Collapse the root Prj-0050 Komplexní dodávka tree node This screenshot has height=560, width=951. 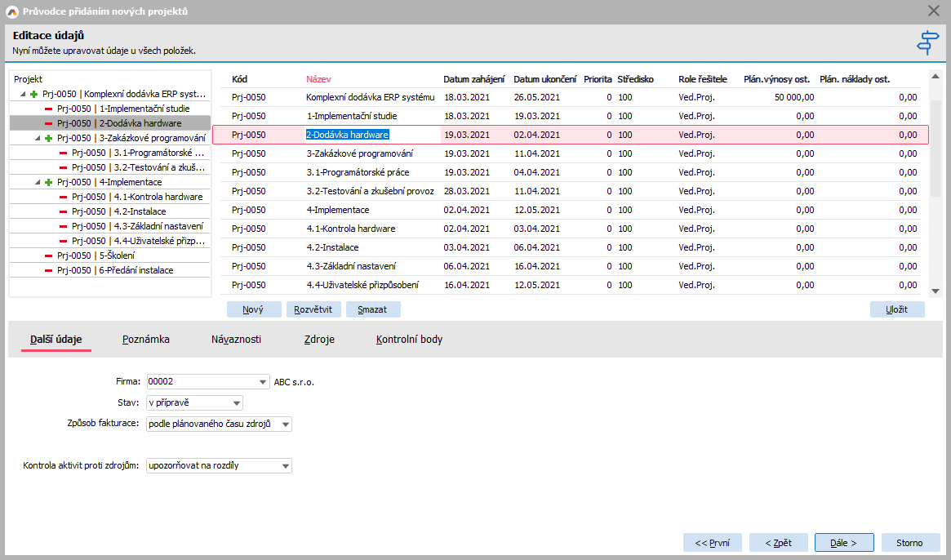click(23, 95)
